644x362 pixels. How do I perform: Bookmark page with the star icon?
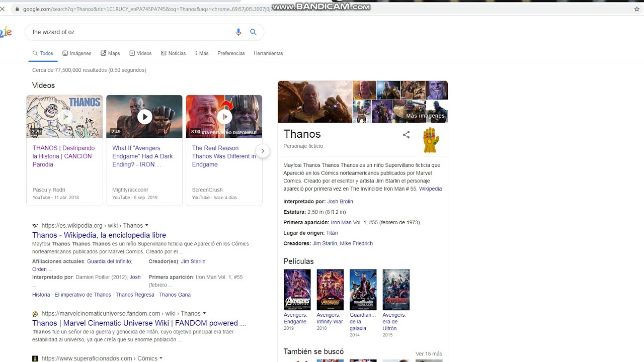636,9
